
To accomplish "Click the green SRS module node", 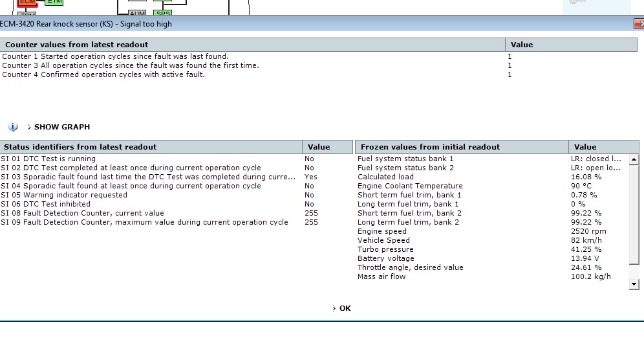I will pos(163,13).
